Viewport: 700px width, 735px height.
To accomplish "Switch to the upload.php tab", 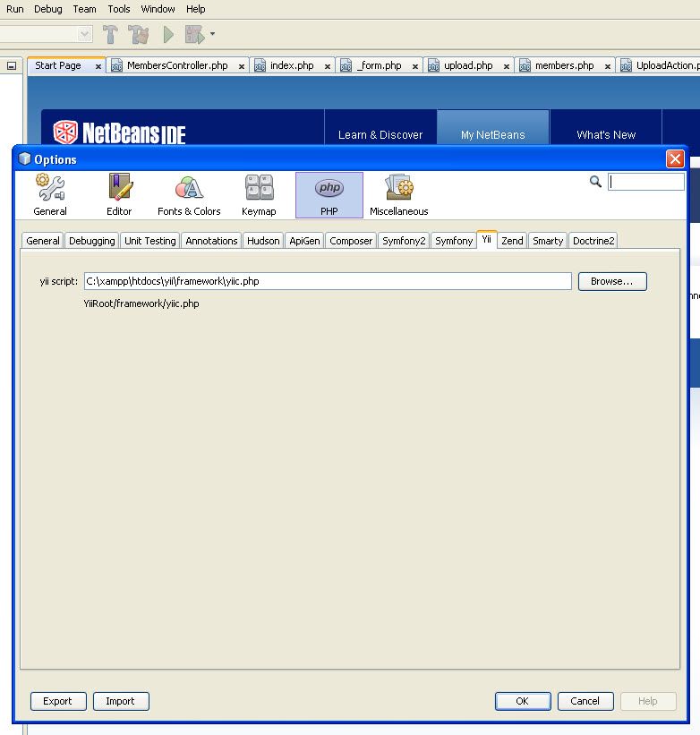I will pos(468,65).
